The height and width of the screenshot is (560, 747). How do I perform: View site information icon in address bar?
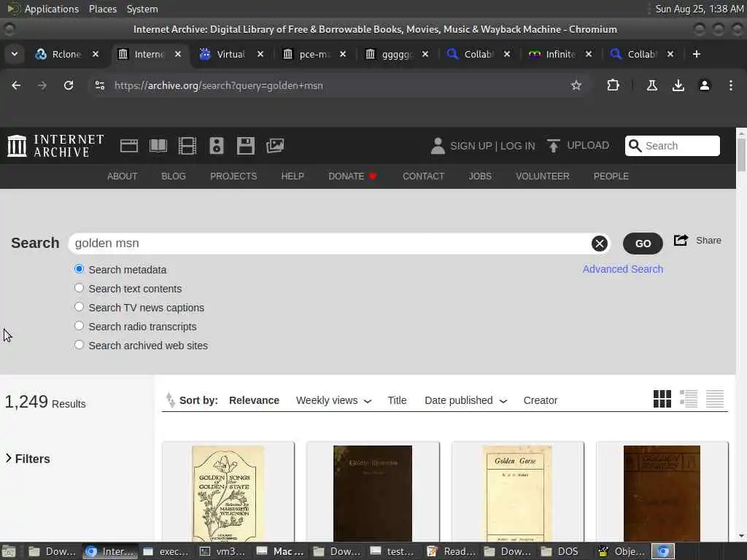pyautogui.click(x=99, y=85)
